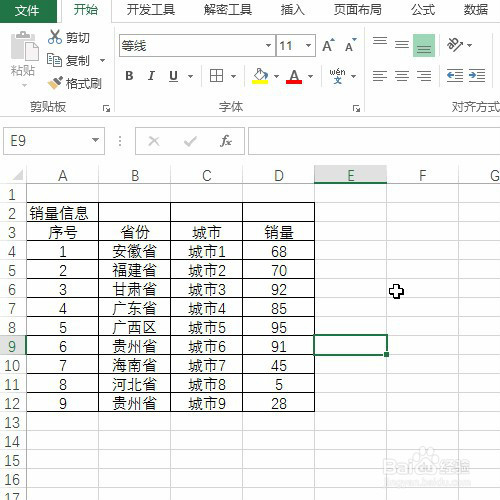Select the Format Painter (格式刷)

click(74, 83)
